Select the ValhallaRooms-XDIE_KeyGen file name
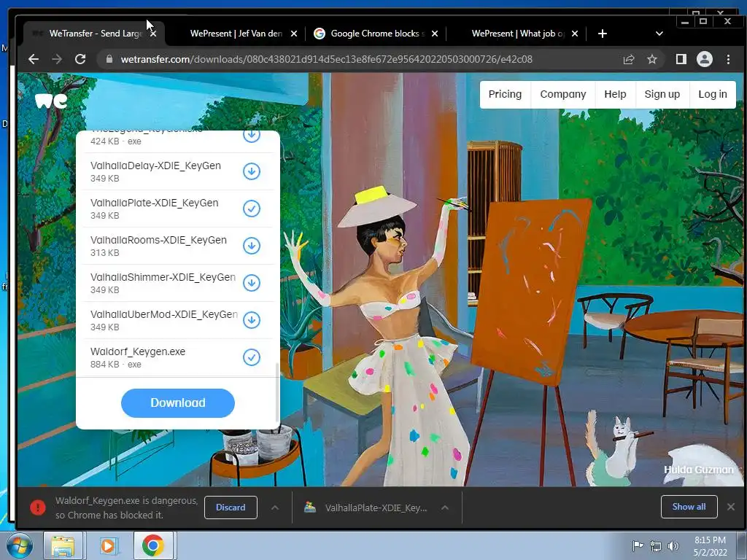This screenshot has width=747, height=560. tap(158, 240)
